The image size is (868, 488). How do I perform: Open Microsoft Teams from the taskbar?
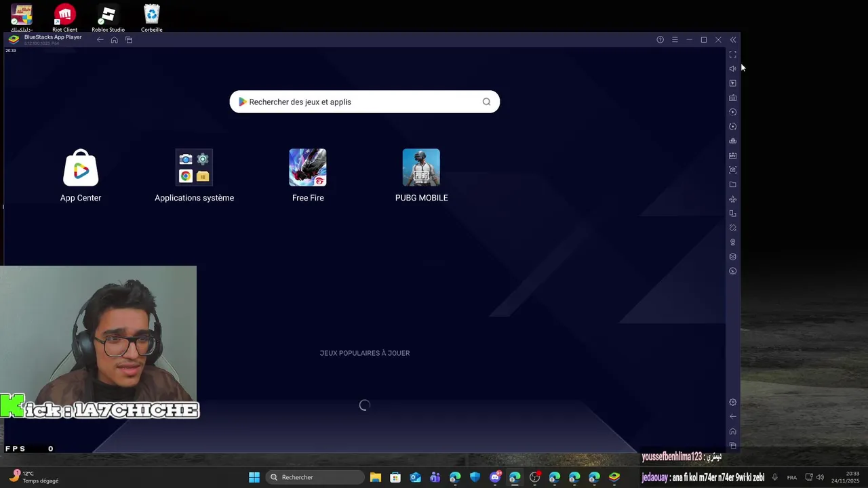435,477
